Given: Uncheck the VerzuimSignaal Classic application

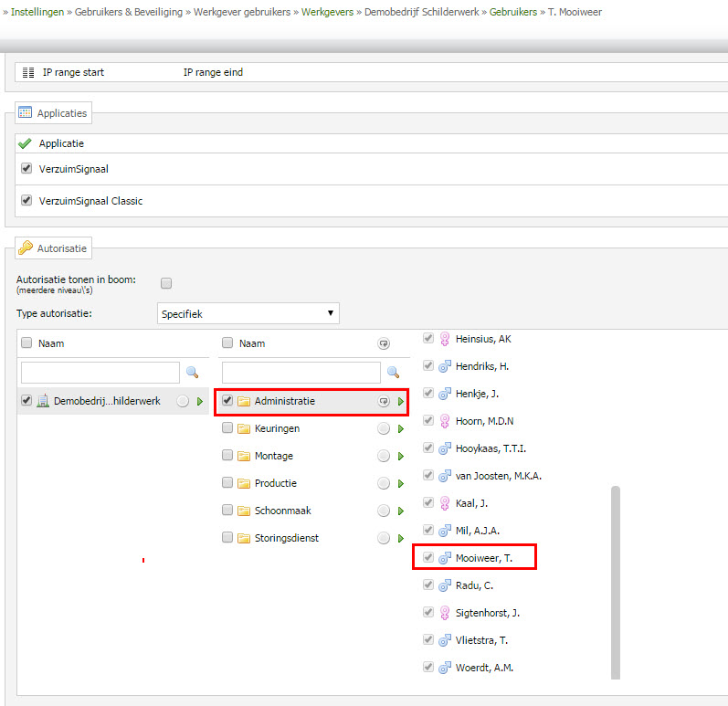Looking at the screenshot, I should 26,200.
